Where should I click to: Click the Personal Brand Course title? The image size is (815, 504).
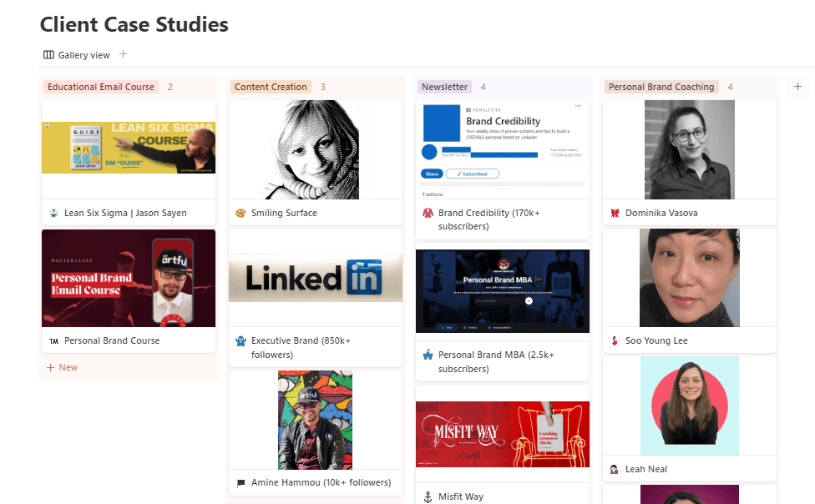112,340
